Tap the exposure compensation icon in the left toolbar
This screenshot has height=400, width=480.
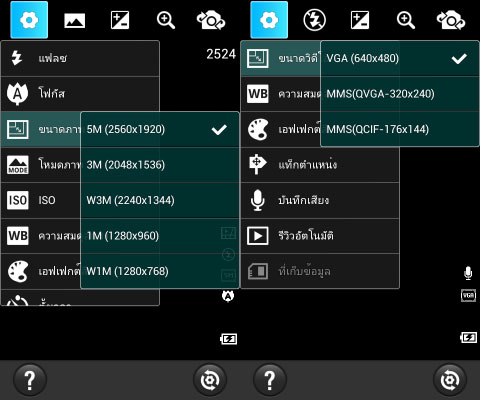click(120, 20)
